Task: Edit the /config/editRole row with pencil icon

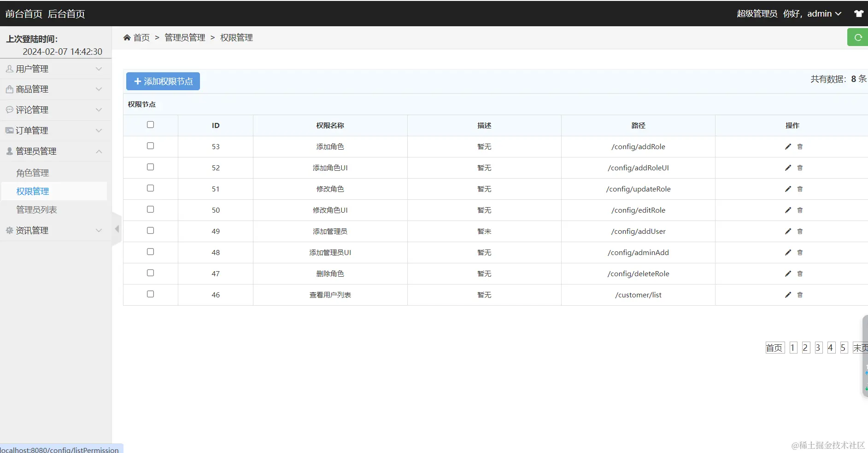Action: 788,210
